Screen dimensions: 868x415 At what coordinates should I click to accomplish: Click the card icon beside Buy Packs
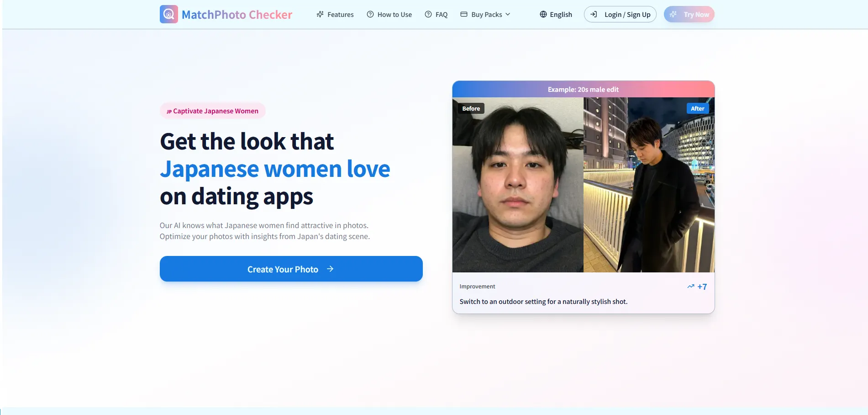coord(464,14)
